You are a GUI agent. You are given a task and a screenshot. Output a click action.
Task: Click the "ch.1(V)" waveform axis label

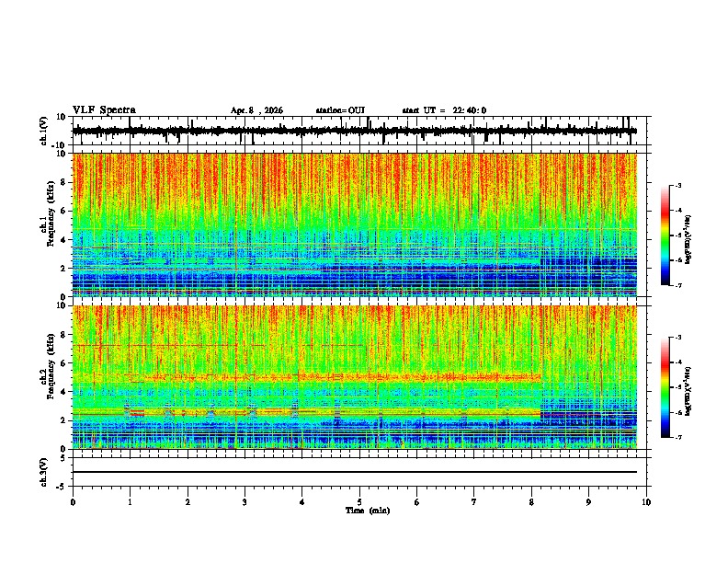[x=44, y=131]
